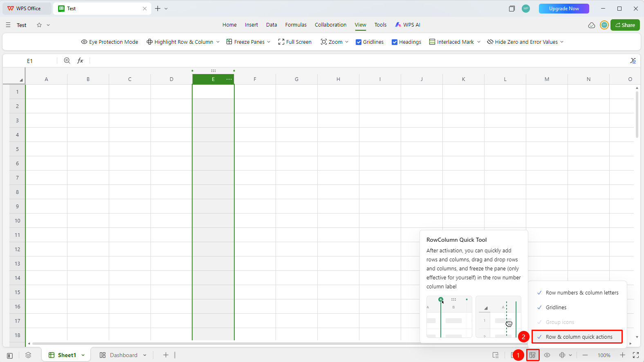
Task: Switch to the Home ribbon tab
Action: [229, 25]
